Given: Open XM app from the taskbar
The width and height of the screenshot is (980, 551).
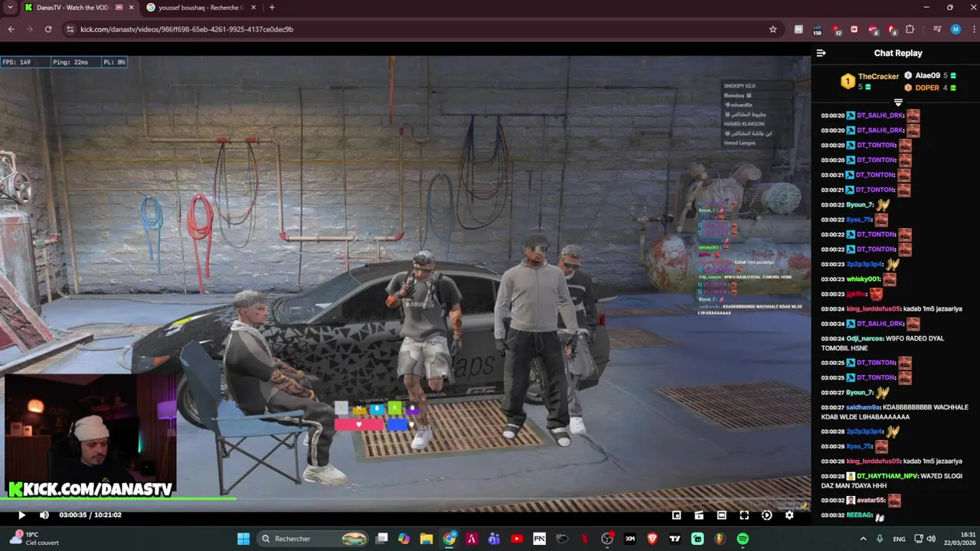Looking at the screenshot, I should 630,539.
